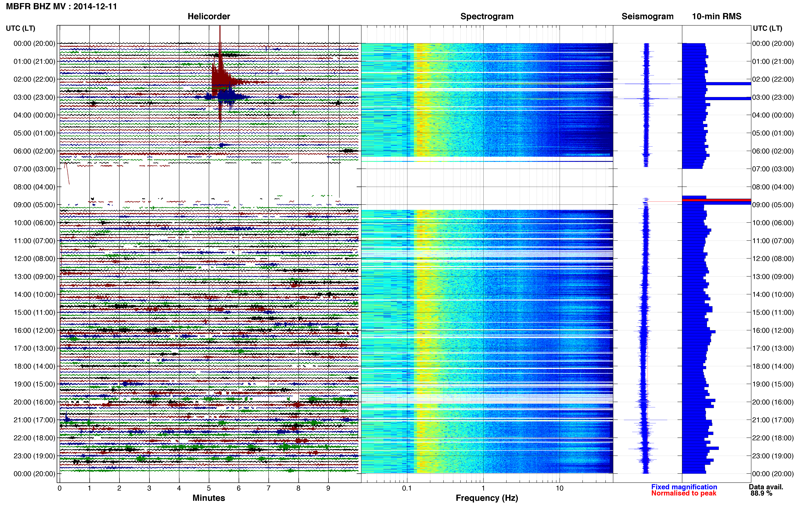
Task: Click the right-side '02:00 (22:00)' time label
Action: tap(773, 79)
